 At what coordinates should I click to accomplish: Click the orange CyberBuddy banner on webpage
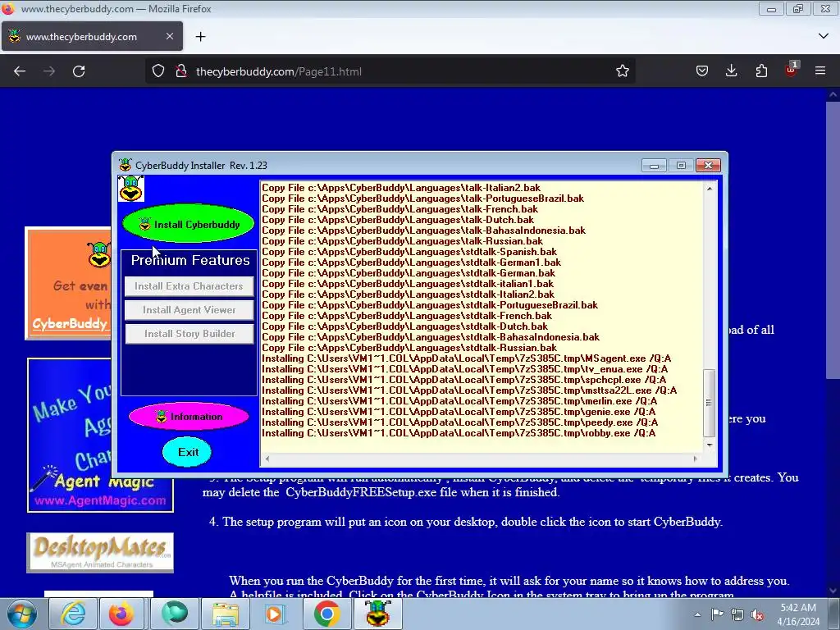[69, 283]
